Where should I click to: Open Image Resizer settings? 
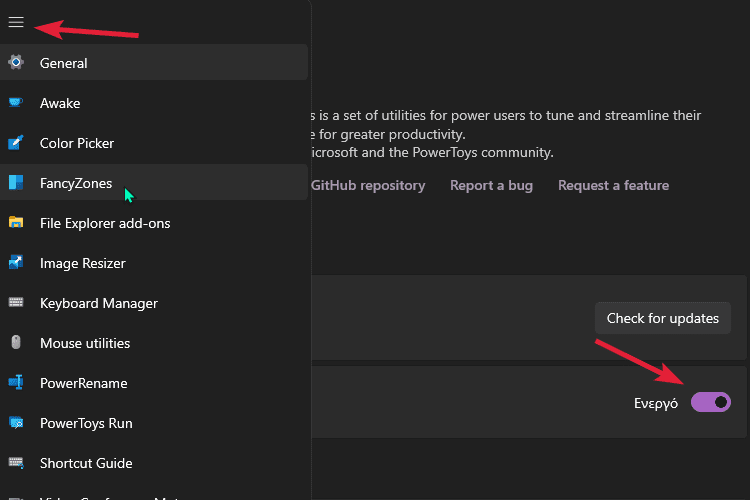point(154,262)
